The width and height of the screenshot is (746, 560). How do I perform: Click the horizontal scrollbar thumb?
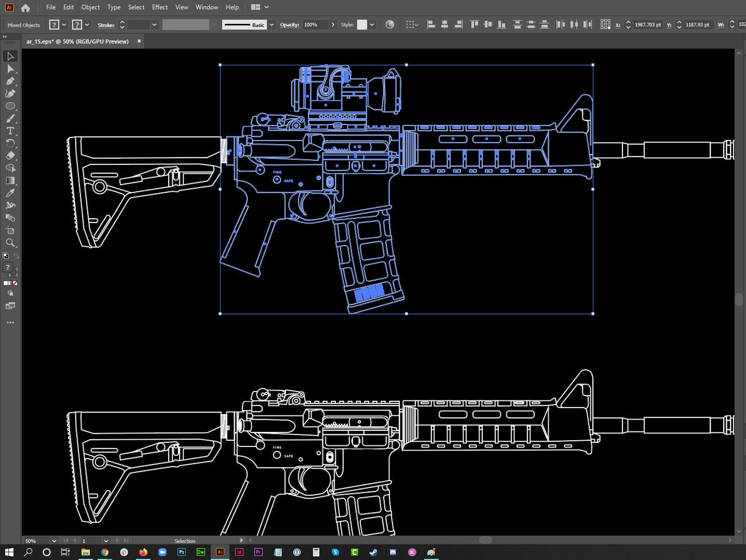(x=485, y=540)
